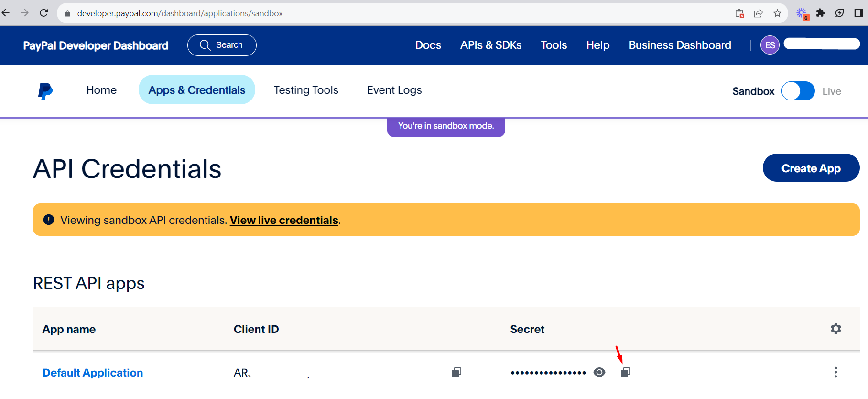
Task: Click the masked Secret dots value
Action: (x=548, y=373)
